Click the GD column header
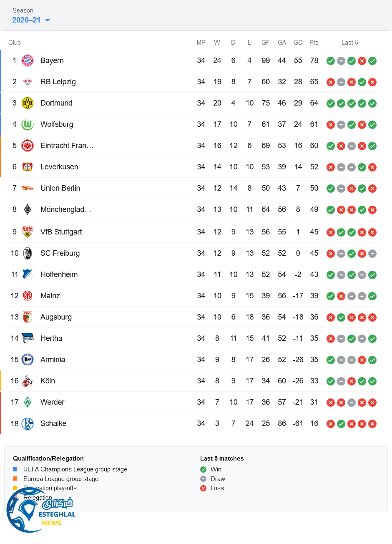This screenshot has height=544, width=392. [298, 43]
